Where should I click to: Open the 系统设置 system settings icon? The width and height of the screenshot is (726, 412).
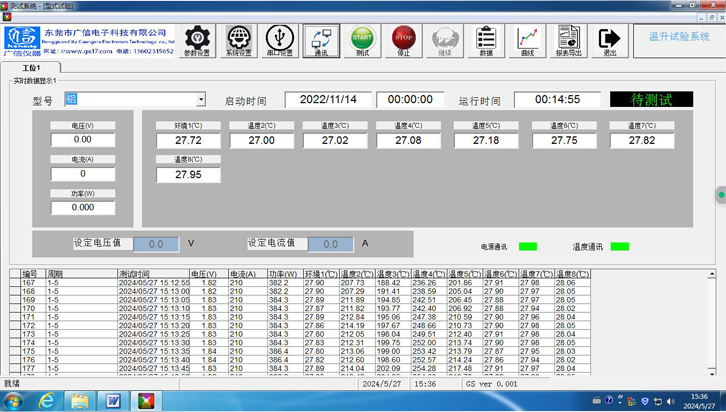[239, 41]
